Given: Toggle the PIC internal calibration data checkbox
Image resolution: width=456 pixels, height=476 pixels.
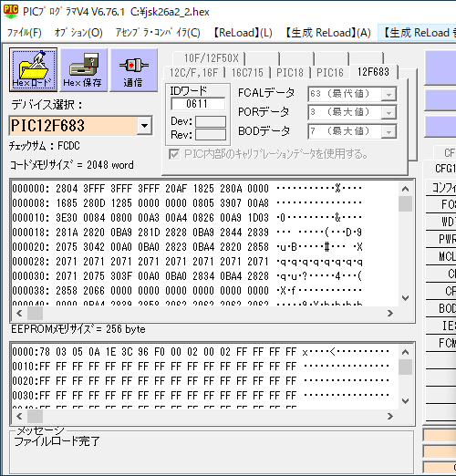Looking at the screenshot, I should click(x=174, y=154).
